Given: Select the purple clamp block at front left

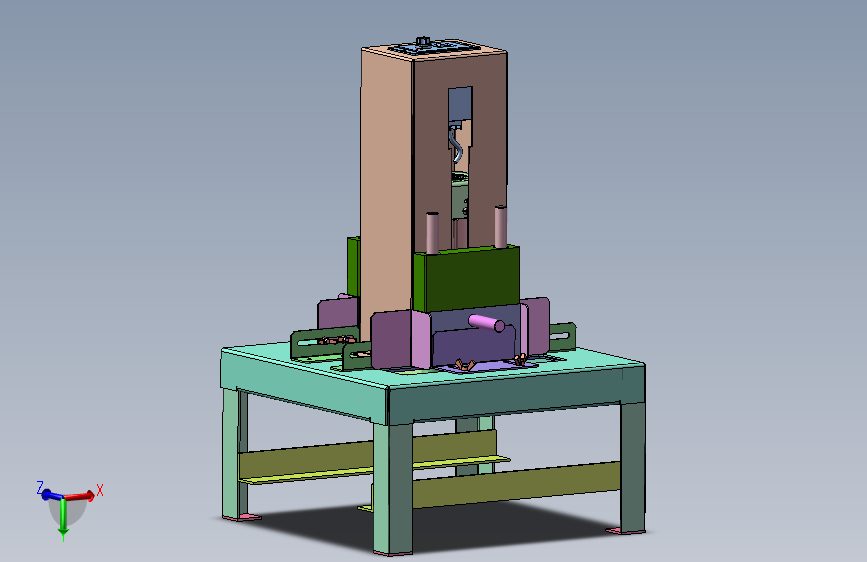Looking at the screenshot, I should tap(401, 339).
